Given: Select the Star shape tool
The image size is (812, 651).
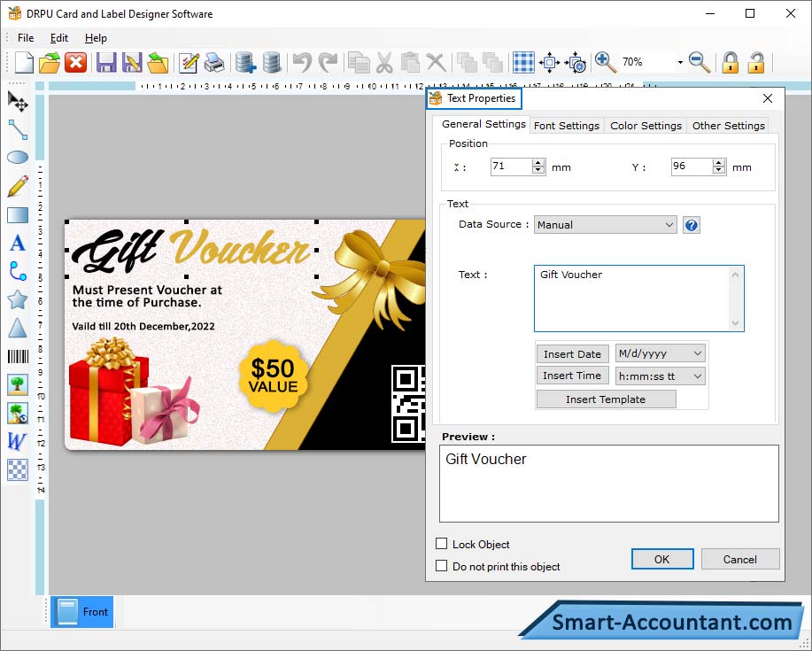Looking at the screenshot, I should 18,299.
